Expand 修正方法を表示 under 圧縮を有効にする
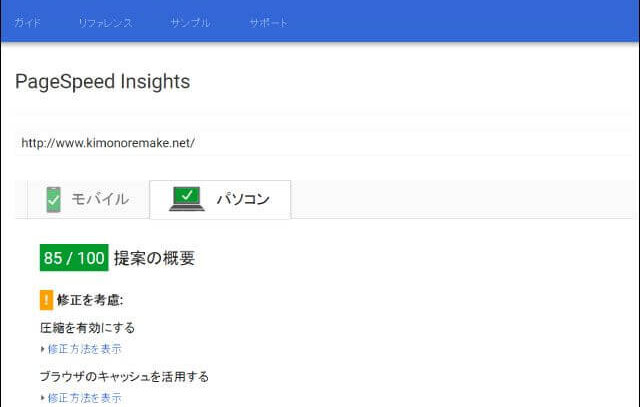The image size is (640, 407). point(84,349)
